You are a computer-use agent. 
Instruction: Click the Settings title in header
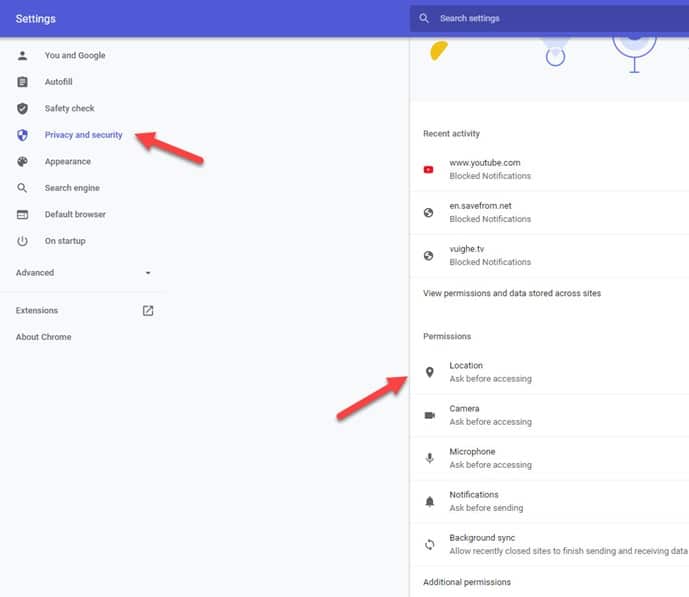point(36,19)
